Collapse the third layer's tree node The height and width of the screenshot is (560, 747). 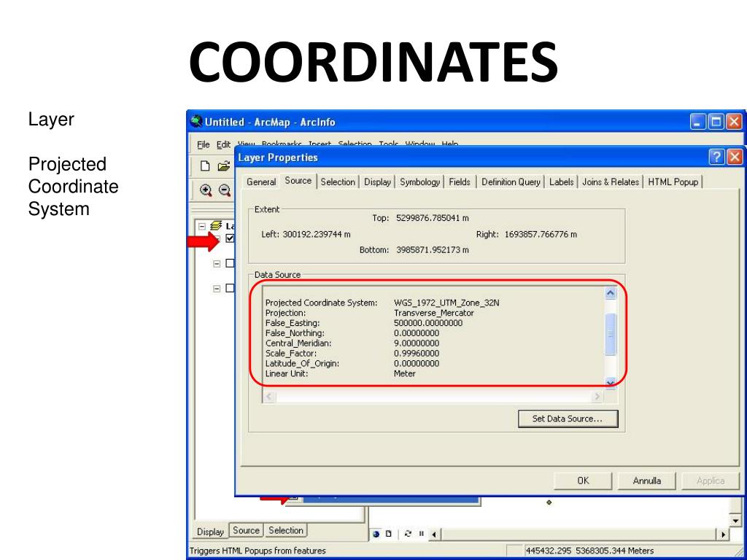pyautogui.click(x=217, y=289)
